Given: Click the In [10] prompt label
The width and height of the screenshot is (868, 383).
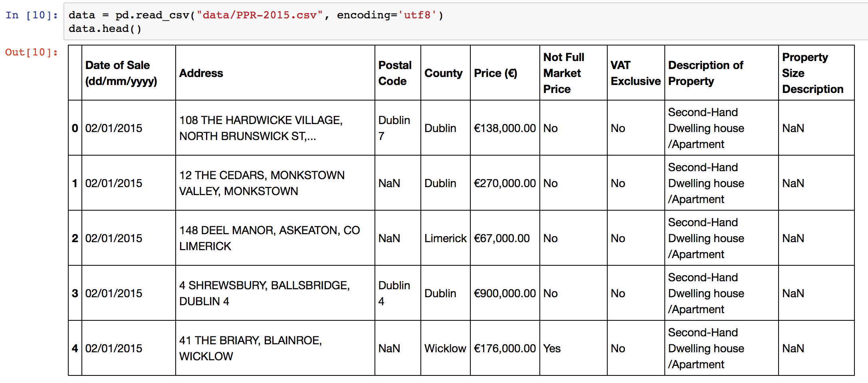Looking at the screenshot, I should click(31, 15).
